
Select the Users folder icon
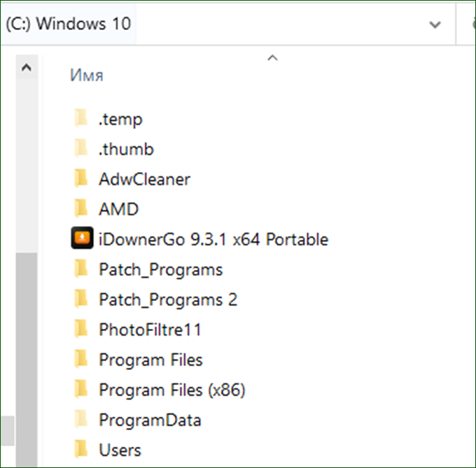tap(81, 449)
